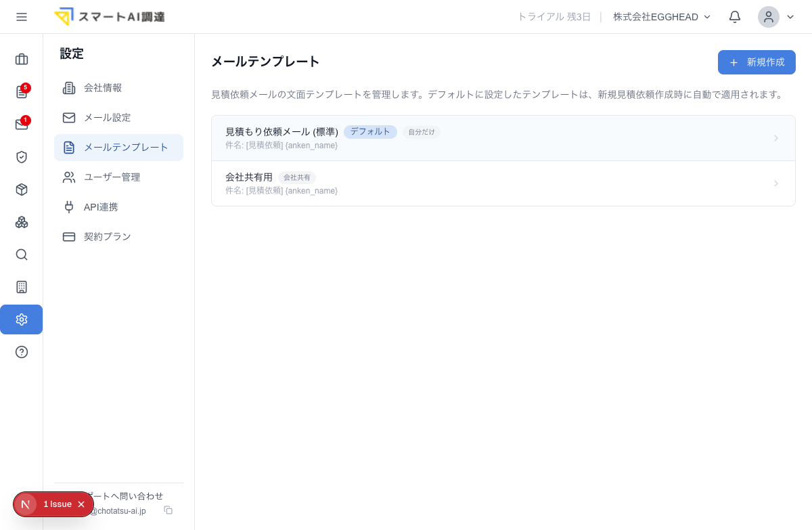
Task: Open the shield check sidebar icon
Action: 22,157
